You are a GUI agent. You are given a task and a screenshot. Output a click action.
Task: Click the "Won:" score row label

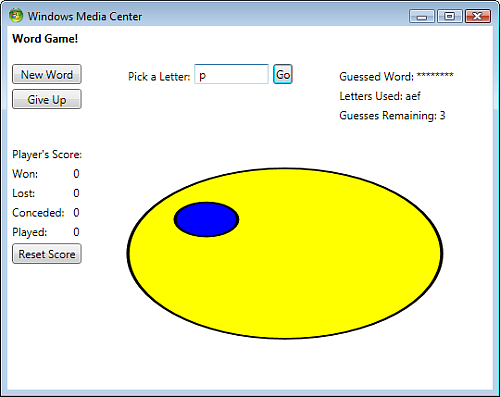(x=25, y=174)
